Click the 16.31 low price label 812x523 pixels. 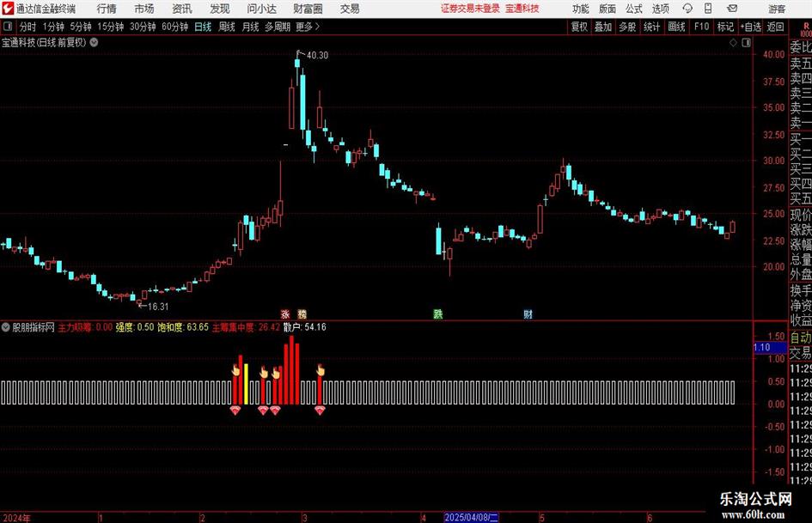(158, 307)
